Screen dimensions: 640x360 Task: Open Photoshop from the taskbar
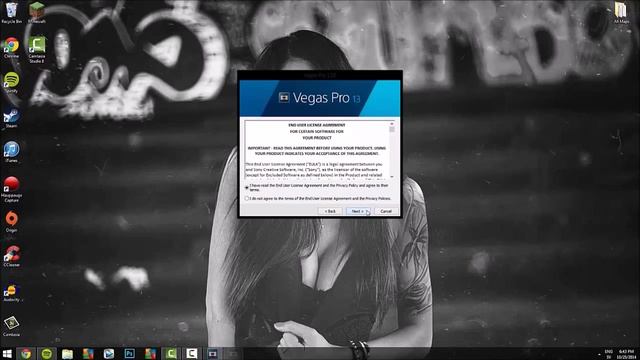(129, 353)
